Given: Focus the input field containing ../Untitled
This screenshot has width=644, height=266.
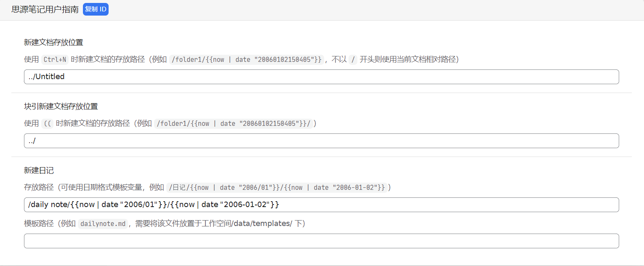Looking at the screenshot, I should point(321,77).
